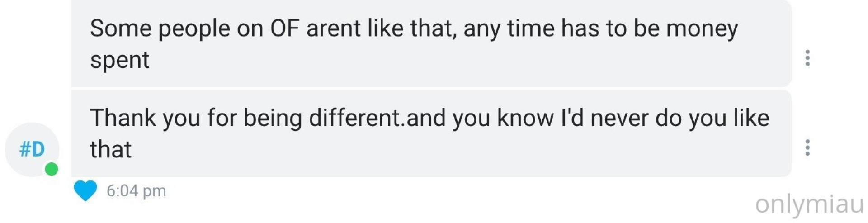Click the final word "that" in second message
This screenshot has width=868, height=223.
(x=111, y=150)
